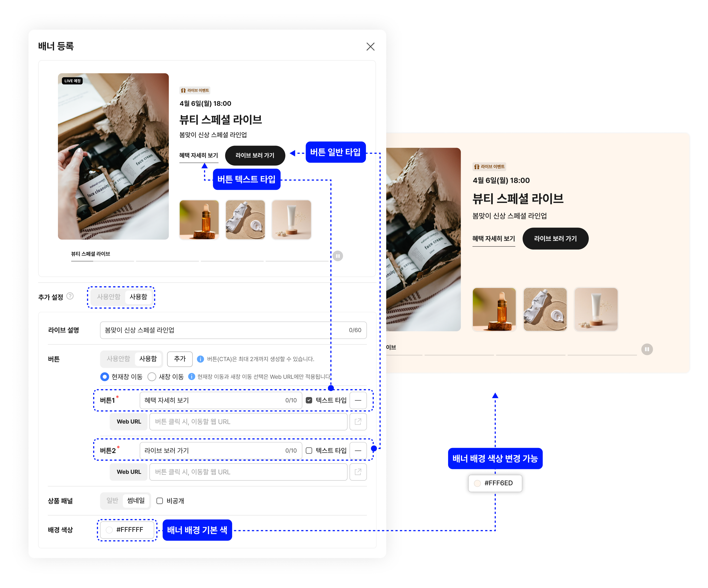Viewport: 708px width, 588px height.
Task: Click the pause icon on the beige banner
Action: [647, 349]
